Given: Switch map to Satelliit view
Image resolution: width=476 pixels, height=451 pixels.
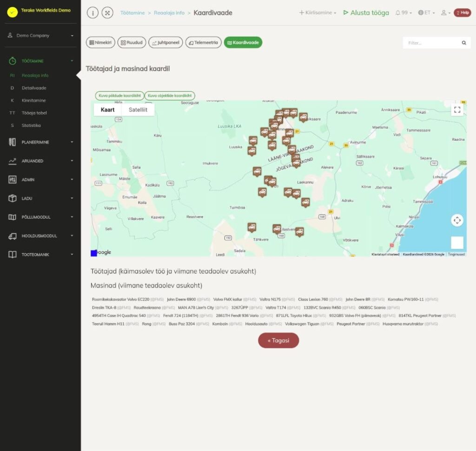Looking at the screenshot, I should coord(138,110).
